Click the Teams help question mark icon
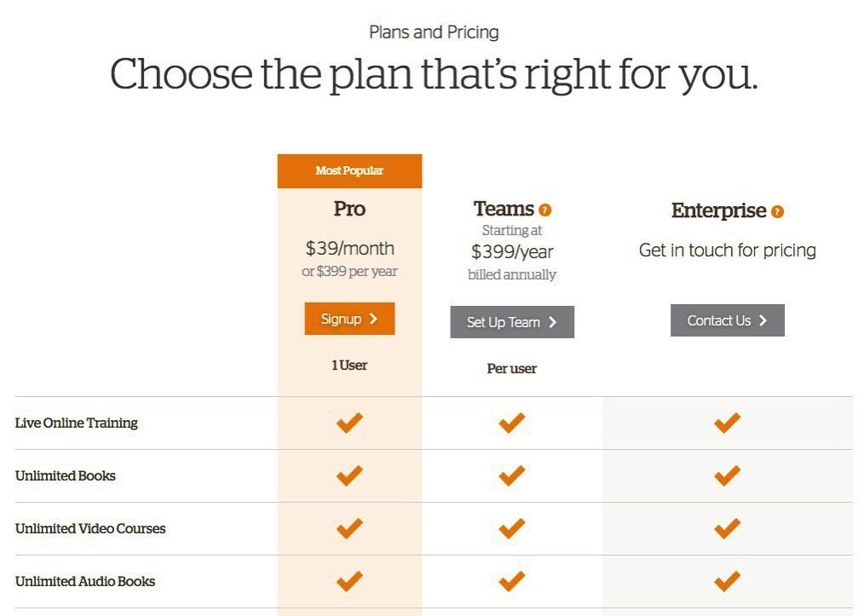The height and width of the screenshot is (616, 864). click(545, 210)
